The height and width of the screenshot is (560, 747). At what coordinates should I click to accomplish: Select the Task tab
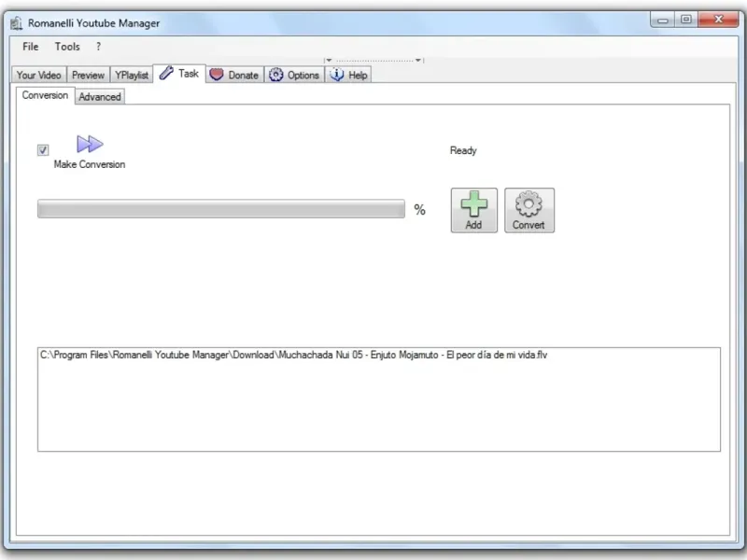pos(179,74)
